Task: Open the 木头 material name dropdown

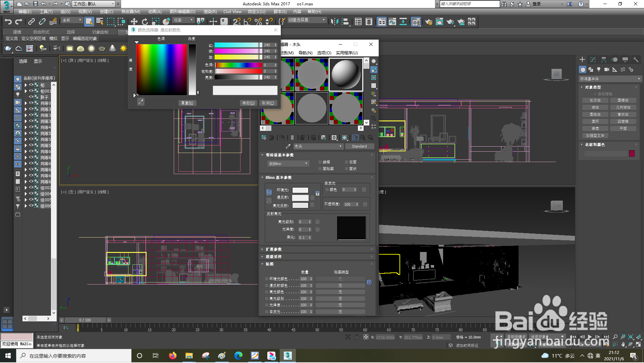Action: (x=318, y=146)
